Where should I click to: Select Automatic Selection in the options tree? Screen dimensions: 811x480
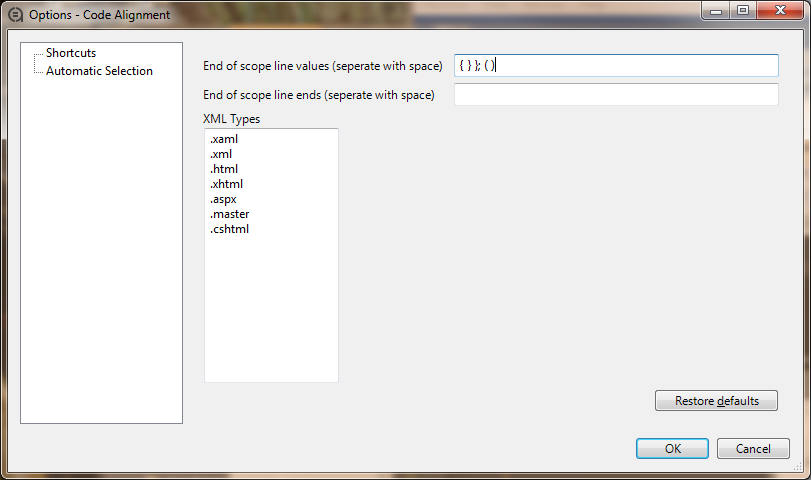[x=99, y=71]
